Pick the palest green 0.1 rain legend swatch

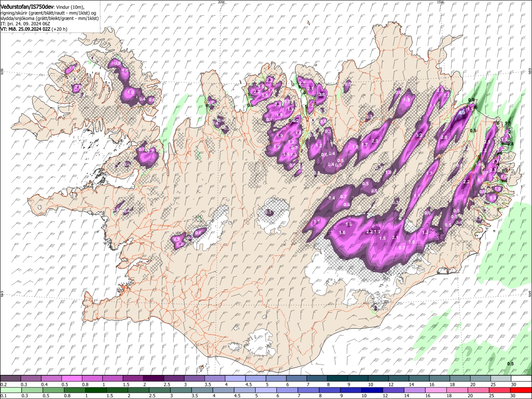pos(10,390)
